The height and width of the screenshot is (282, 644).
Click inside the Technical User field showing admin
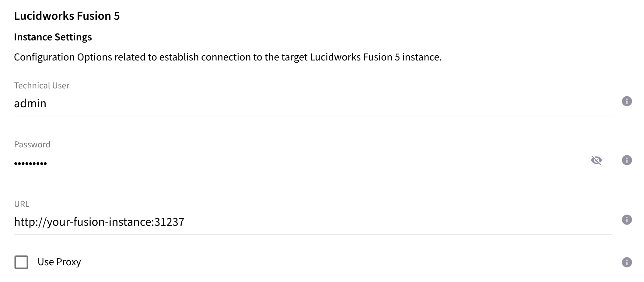[x=152, y=103]
